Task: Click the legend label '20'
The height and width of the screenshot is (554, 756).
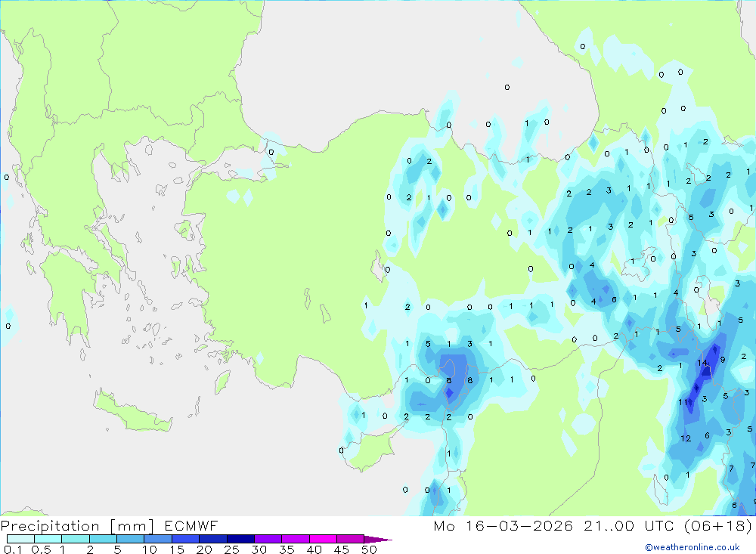Action: point(204,549)
